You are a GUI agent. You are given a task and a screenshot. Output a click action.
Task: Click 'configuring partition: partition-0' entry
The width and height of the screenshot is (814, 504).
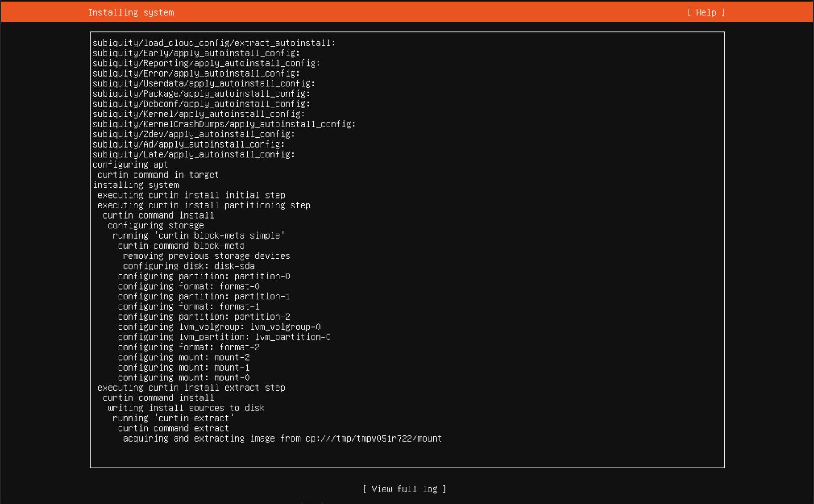pos(204,276)
